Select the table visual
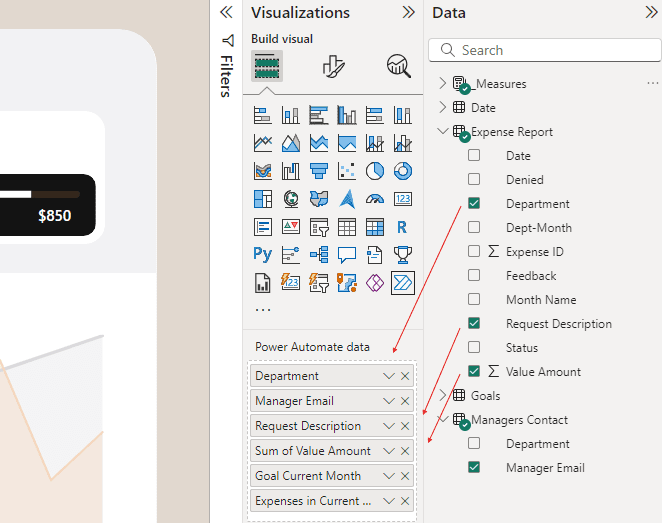 (347, 227)
